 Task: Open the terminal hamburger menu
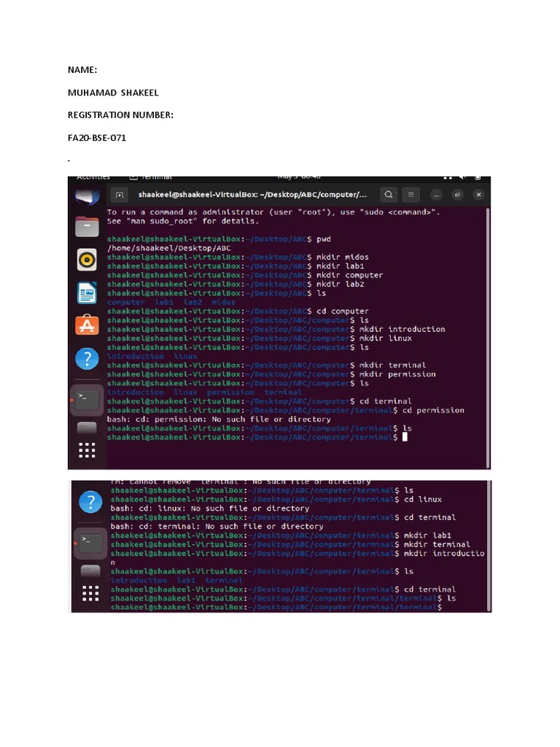(x=411, y=194)
